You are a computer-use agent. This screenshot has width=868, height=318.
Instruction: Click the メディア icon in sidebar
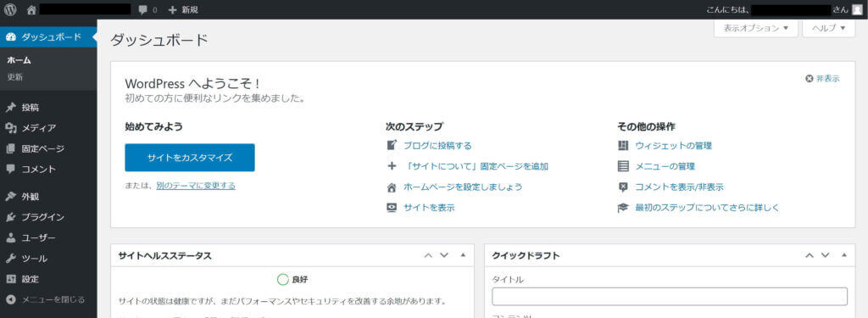point(10,128)
